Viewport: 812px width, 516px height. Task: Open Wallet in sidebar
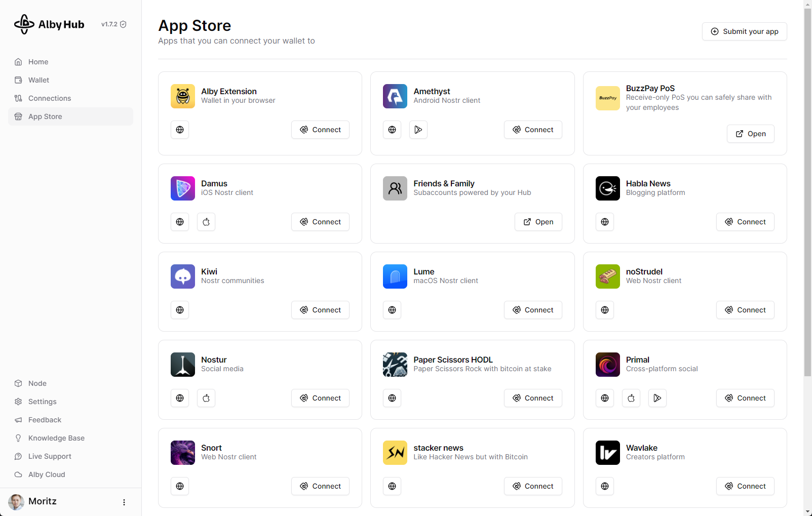(70, 80)
